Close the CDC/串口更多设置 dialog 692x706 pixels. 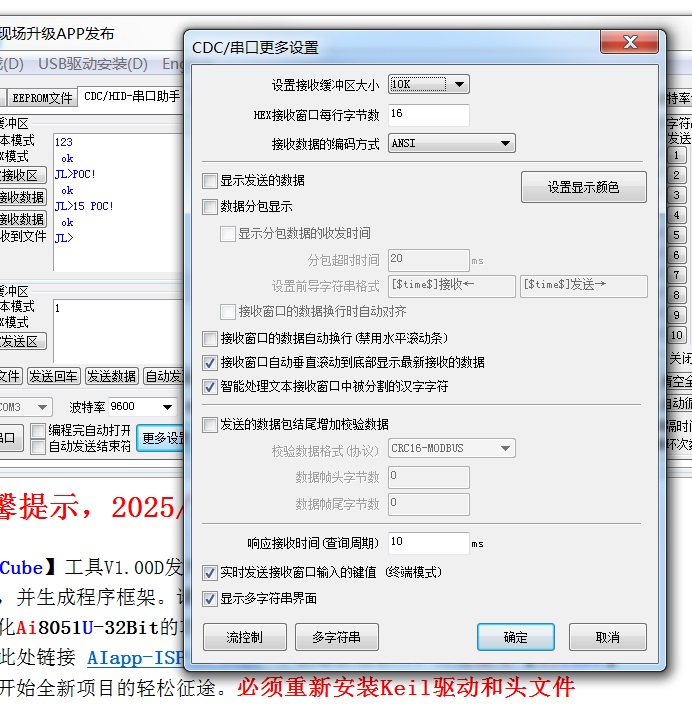click(x=629, y=42)
